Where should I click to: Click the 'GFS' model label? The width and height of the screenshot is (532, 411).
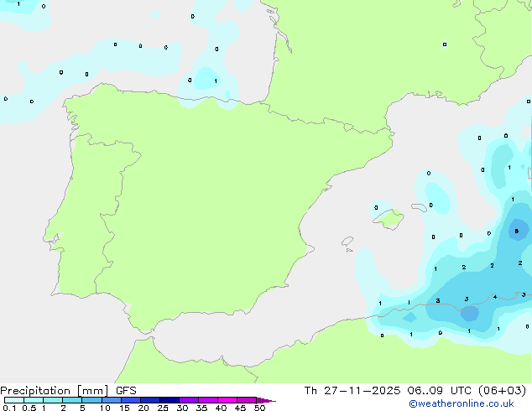point(126,391)
